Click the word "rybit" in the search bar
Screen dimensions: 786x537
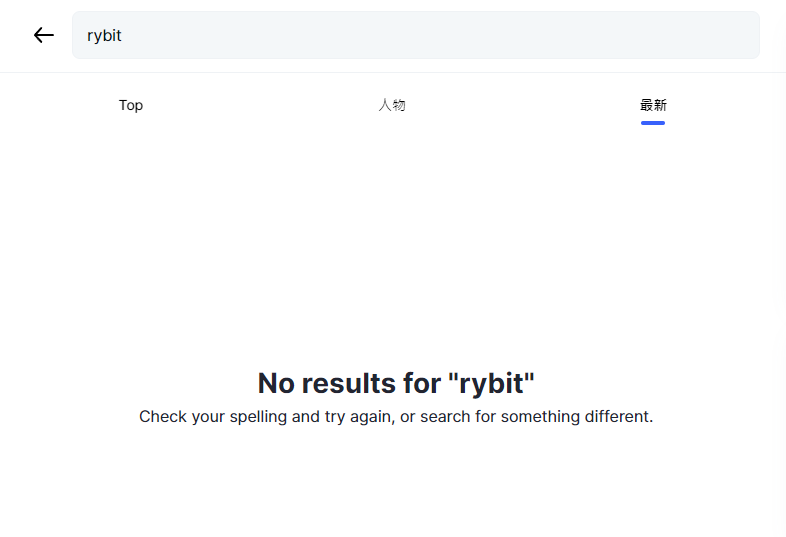click(104, 35)
